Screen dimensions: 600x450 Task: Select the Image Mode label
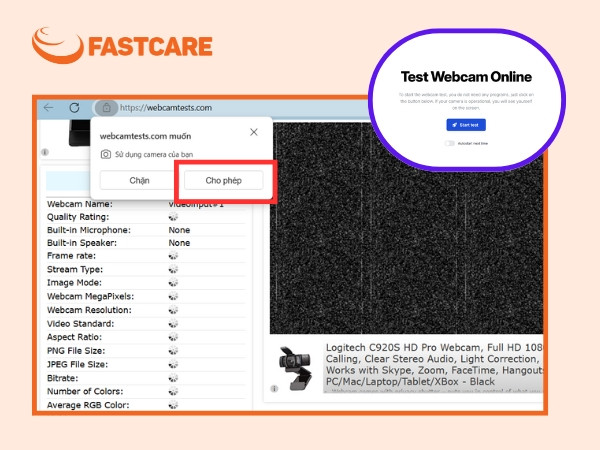(x=74, y=283)
